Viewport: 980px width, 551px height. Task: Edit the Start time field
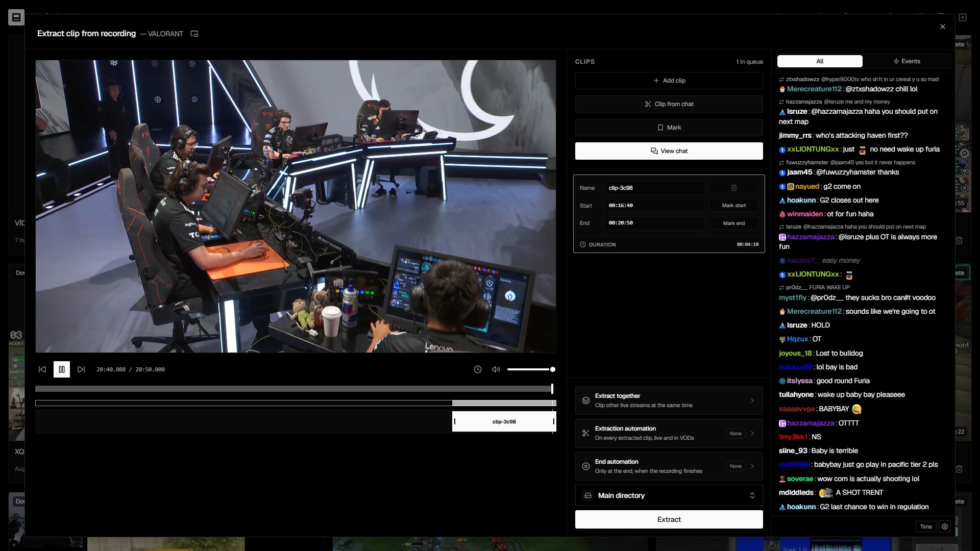point(654,206)
